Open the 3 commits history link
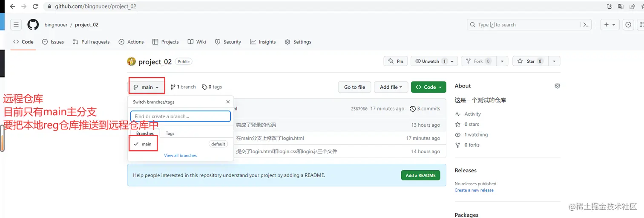The height and width of the screenshot is (218, 644). coord(425,109)
